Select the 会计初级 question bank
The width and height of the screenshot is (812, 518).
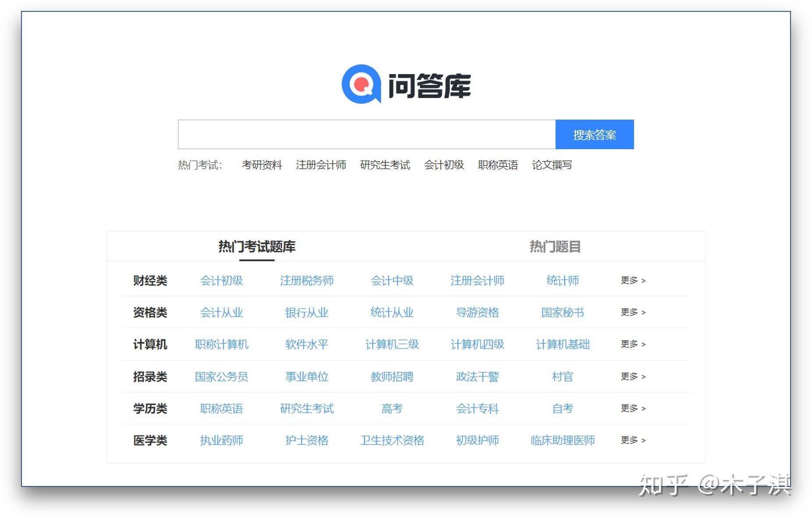click(x=221, y=281)
